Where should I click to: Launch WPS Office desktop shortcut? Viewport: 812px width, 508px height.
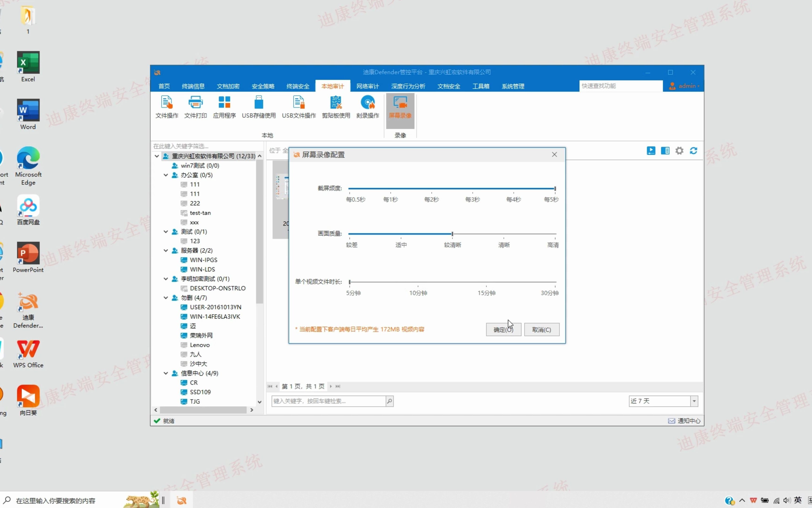point(28,353)
